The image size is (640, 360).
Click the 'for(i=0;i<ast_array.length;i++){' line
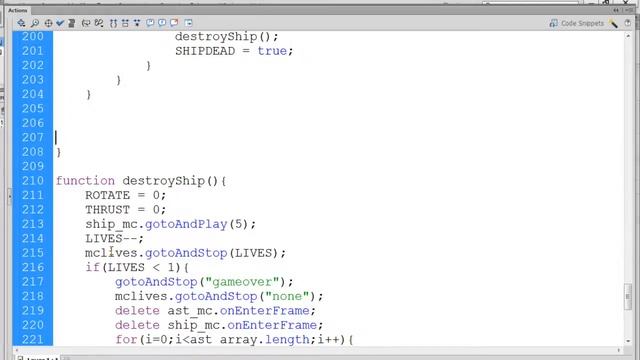(x=234, y=340)
